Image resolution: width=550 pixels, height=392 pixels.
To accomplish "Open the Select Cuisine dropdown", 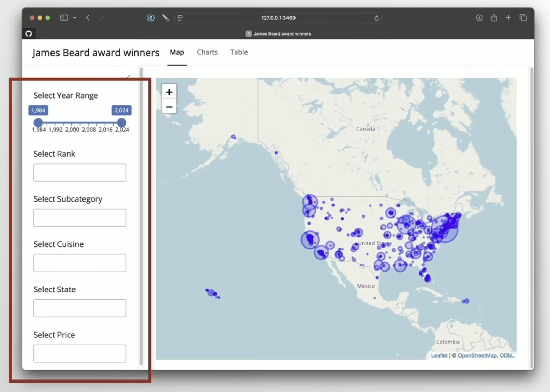I will point(80,263).
